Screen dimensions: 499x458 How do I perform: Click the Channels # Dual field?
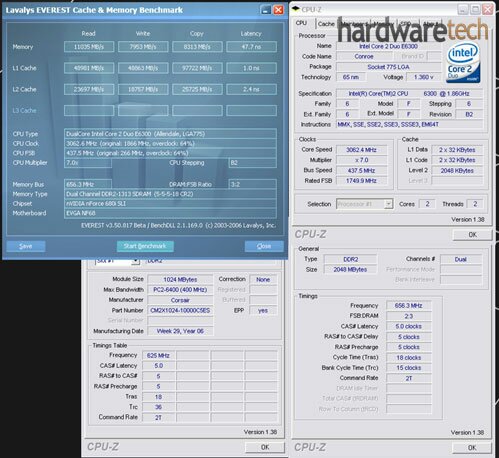(461, 259)
